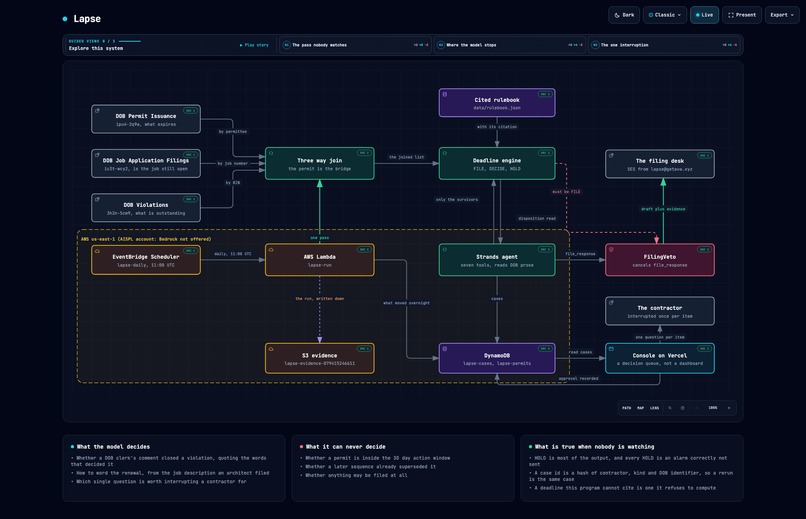Click the external icon on The contractor node
This screenshot has height=519, width=806.
[x=611, y=302]
